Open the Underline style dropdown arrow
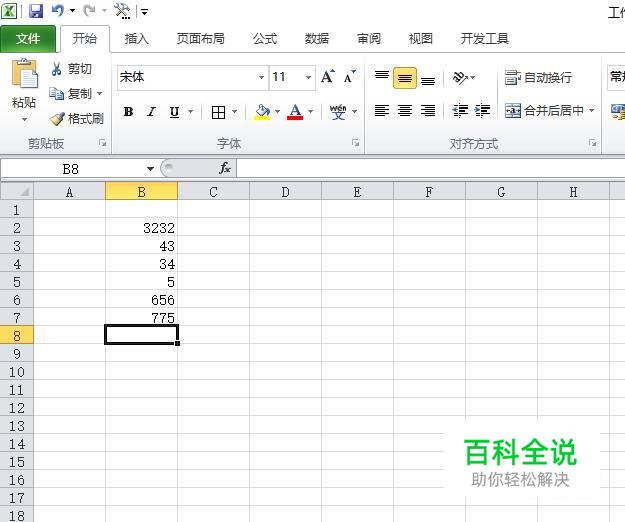 [191, 112]
